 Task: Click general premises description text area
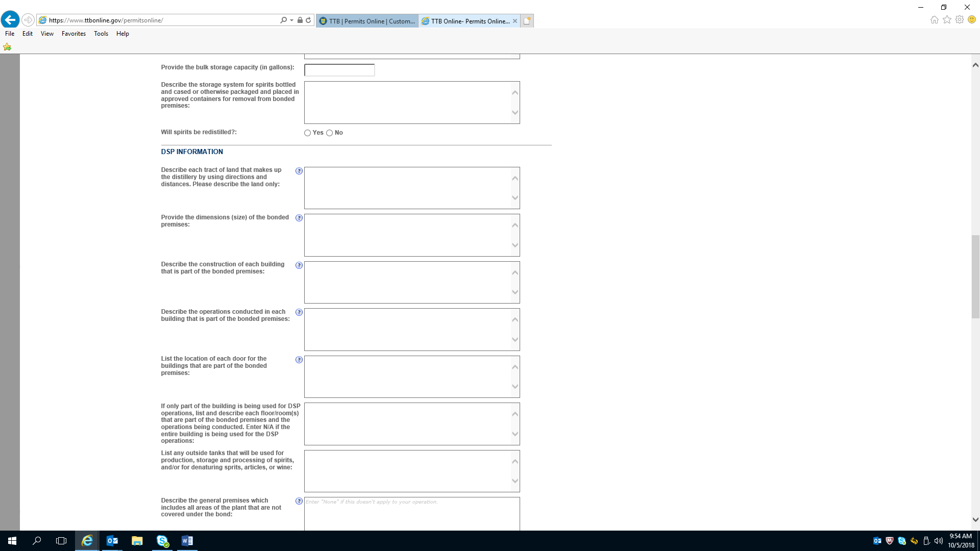point(411,515)
